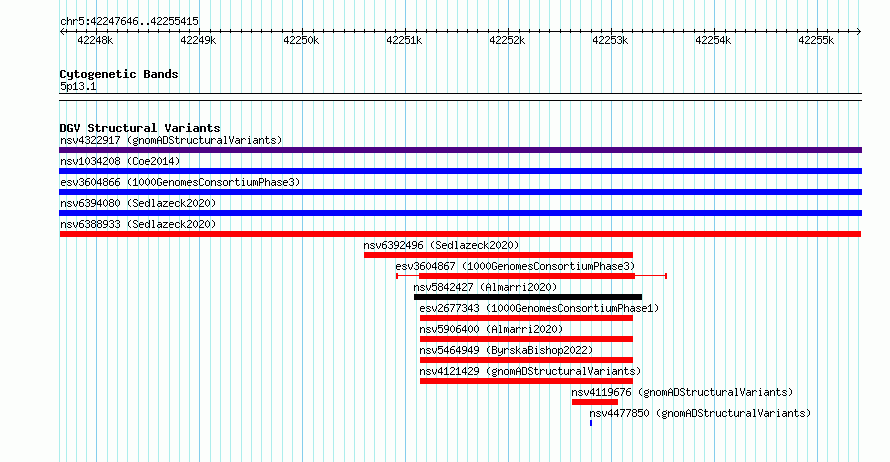Click the red esv2677343 variant bar

(x=526, y=318)
